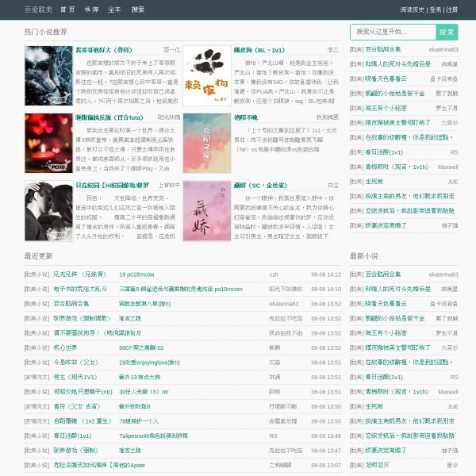The image size is (476, 476).
Task: Open 春日迷醉(1v1) in 最近更新 table
Action: pyautogui.click(x=72, y=436)
